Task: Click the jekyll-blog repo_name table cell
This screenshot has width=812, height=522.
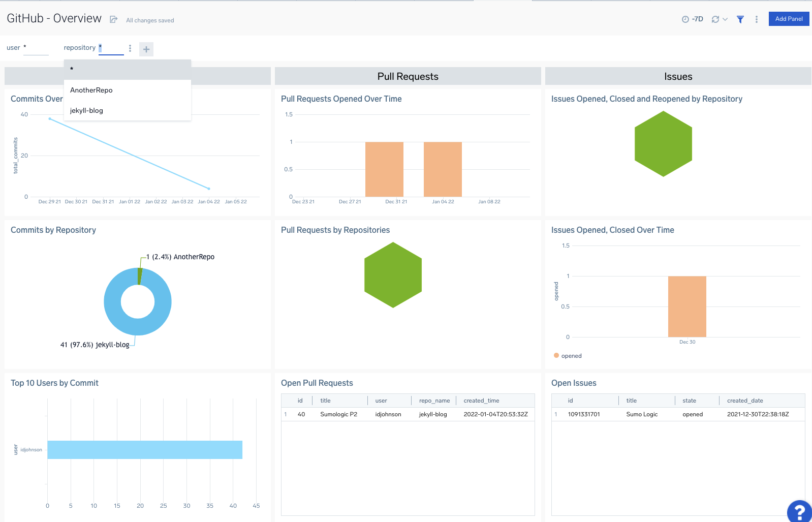Action: pos(433,414)
